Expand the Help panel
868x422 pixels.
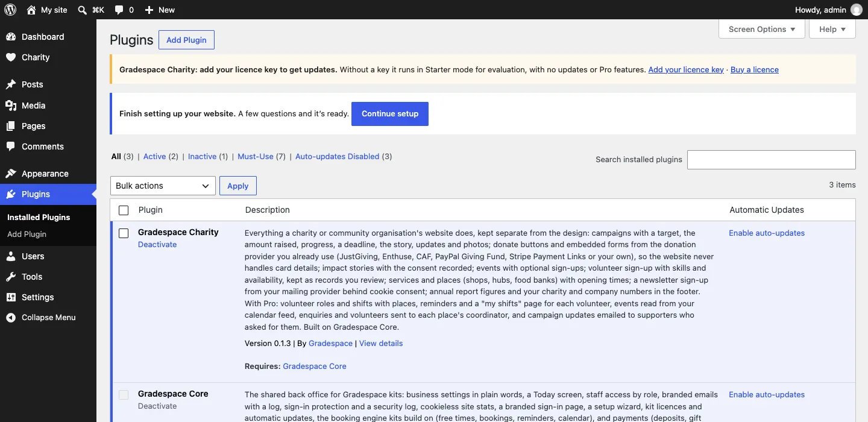pyautogui.click(x=832, y=29)
